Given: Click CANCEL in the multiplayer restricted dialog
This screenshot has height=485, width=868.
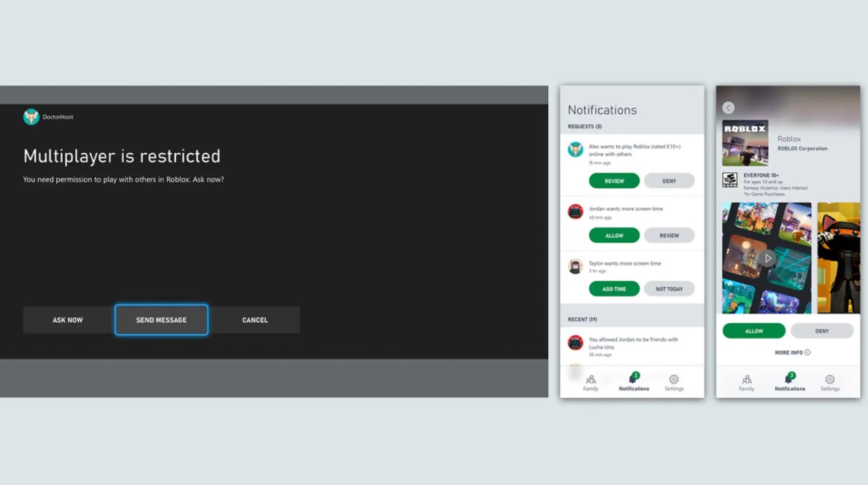Looking at the screenshot, I should tap(256, 320).
